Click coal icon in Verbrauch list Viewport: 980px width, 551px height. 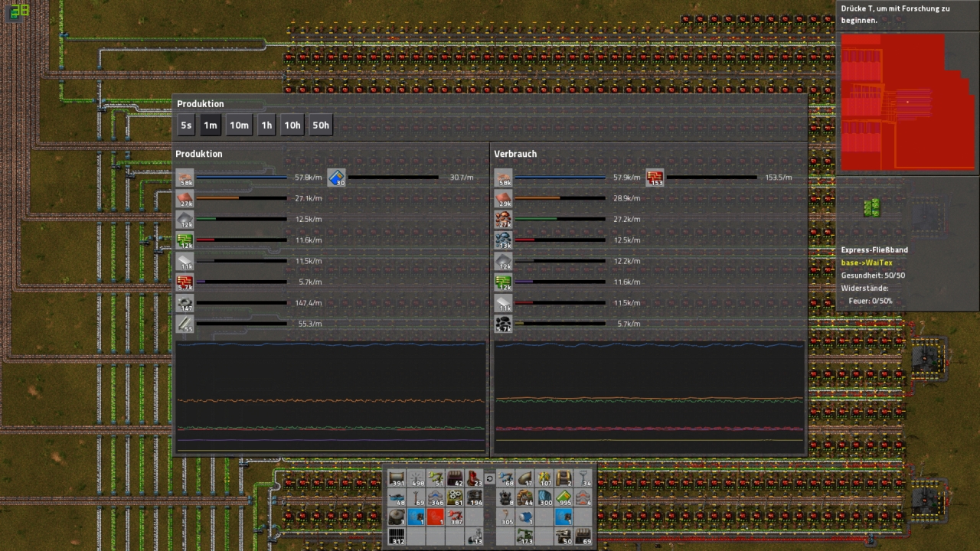[x=503, y=324]
